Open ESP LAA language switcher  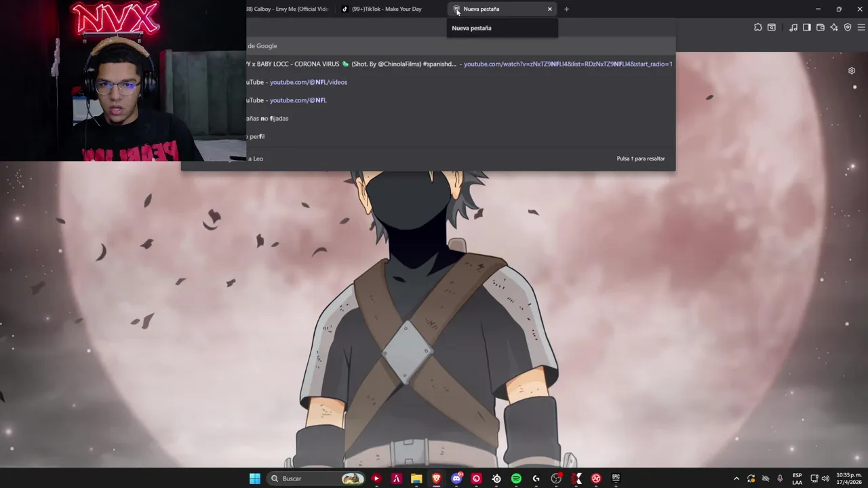click(x=797, y=479)
